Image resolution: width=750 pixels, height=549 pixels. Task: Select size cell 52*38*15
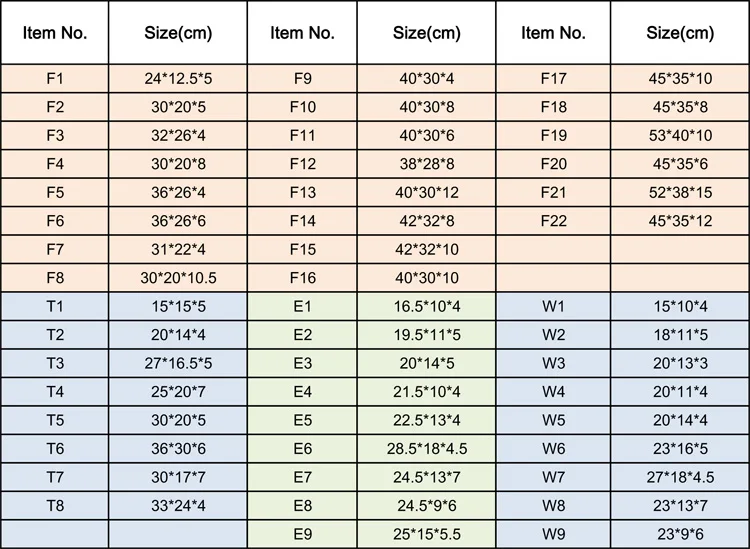tap(678, 192)
